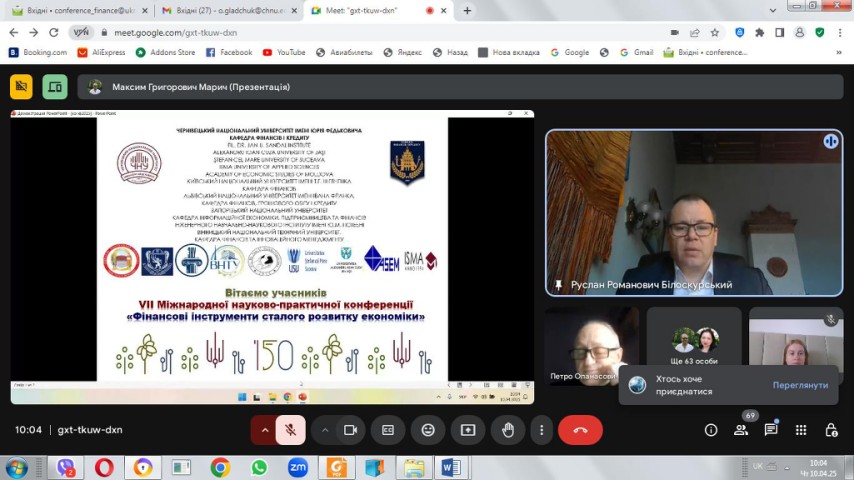Click Переглянути in the join notification
The image size is (854, 480).
coord(800,385)
